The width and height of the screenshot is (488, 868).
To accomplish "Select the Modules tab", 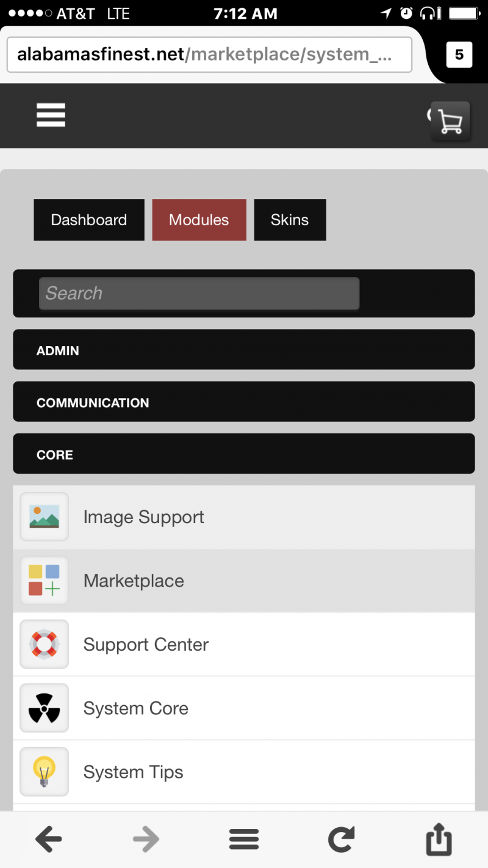I will [x=199, y=220].
